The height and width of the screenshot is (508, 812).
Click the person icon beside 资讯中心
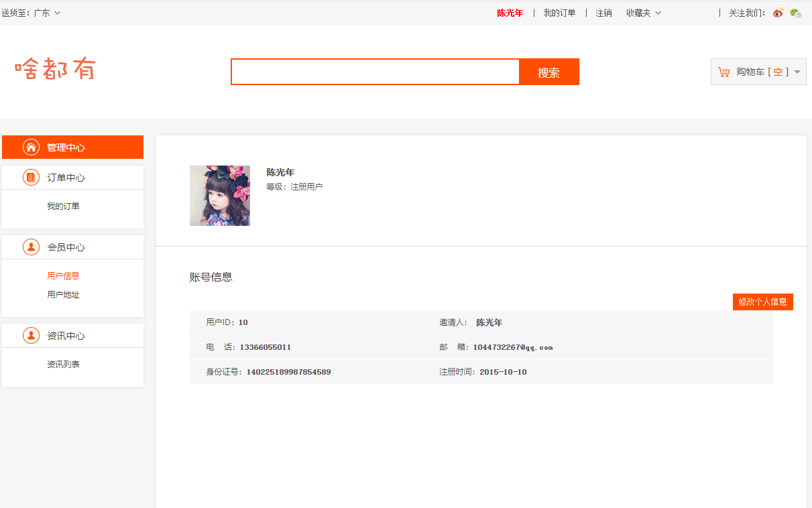point(31,336)
